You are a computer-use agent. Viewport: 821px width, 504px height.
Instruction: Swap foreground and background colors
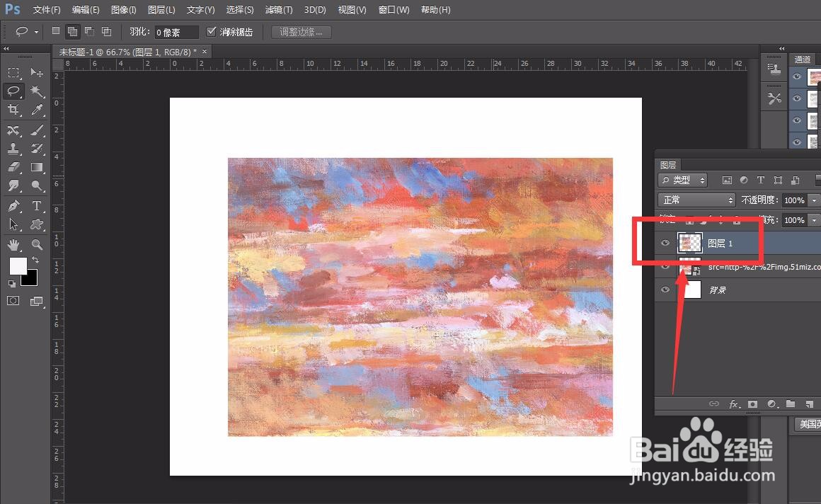click(x=35, y=260)
